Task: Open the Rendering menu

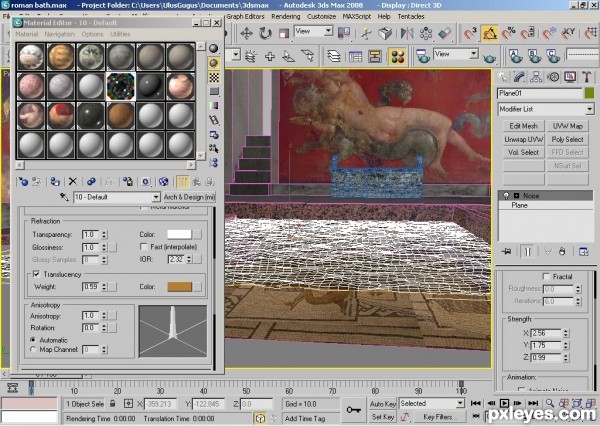Action: click(285, 16)
